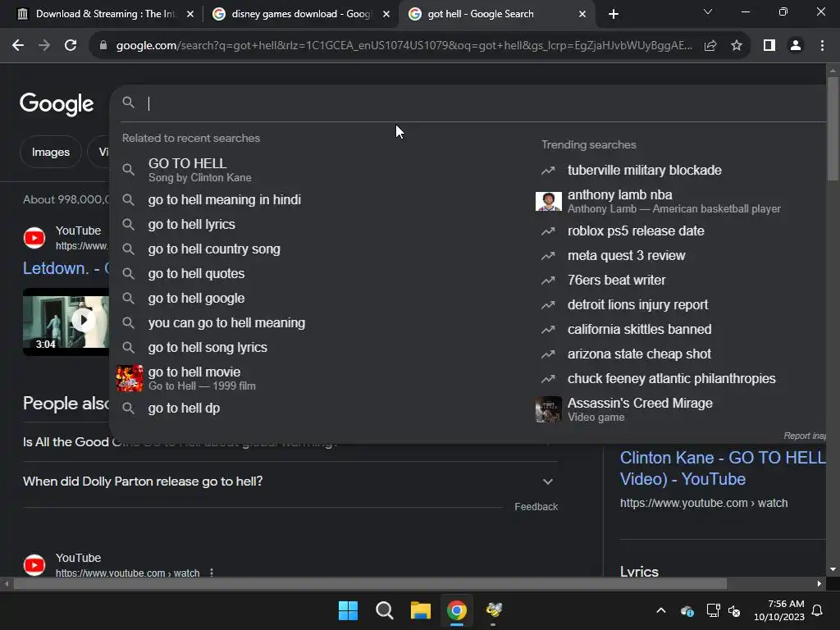Click the address bar URL
Image resolution: width=840 pixels, height=630 pixels.
404,46
